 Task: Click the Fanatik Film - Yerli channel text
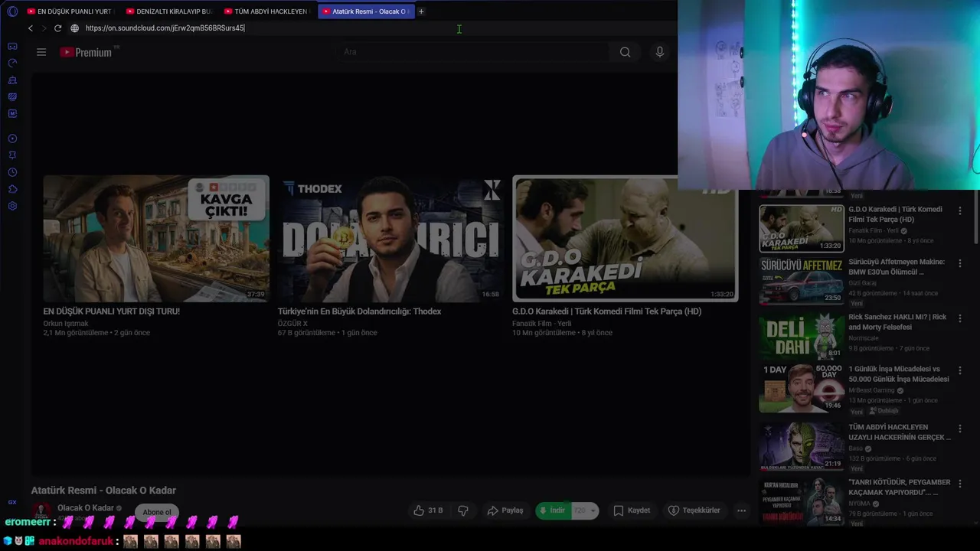[542, 324]
